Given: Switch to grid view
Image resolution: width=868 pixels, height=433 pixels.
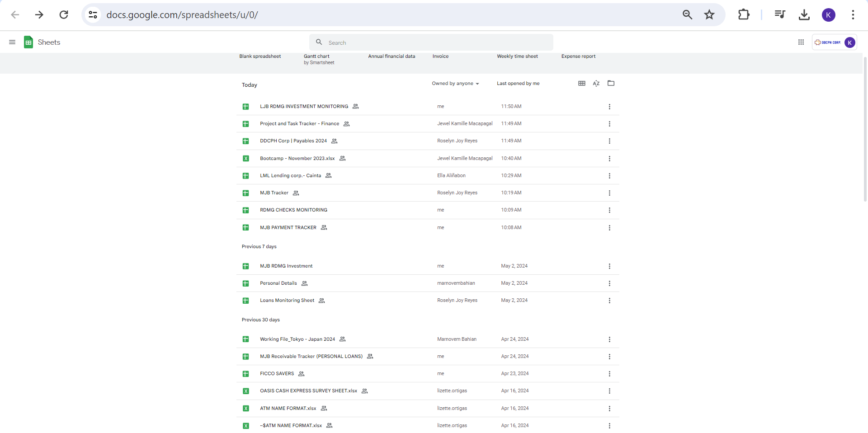Looking at the screenshot, I should 582,83.
